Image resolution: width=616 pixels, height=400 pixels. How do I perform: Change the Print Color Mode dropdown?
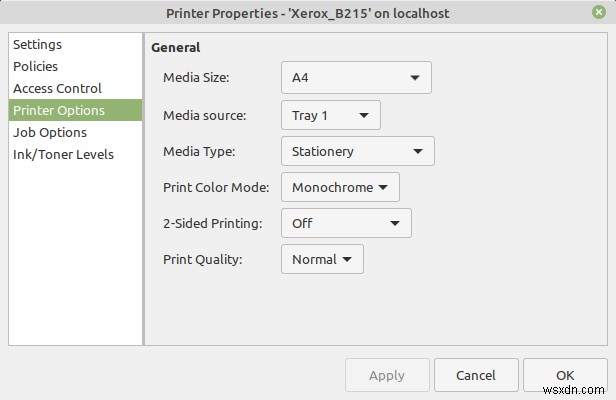(340, 187)
